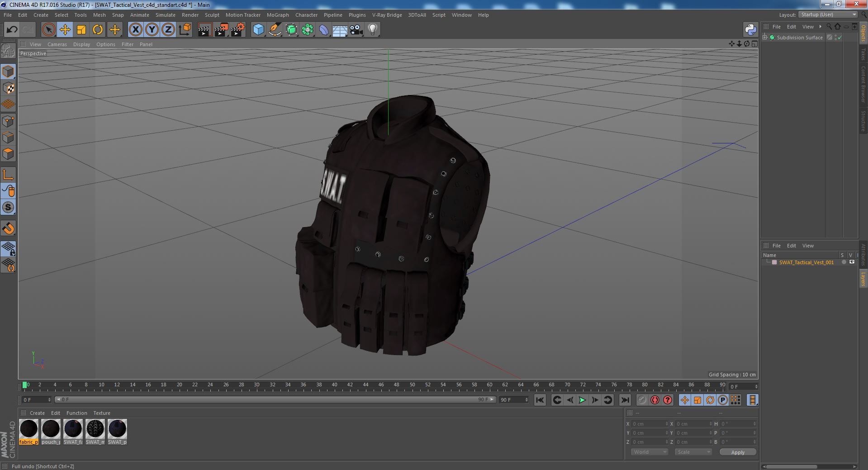The height and width of the screenshot is (470, 868).
Task: Toggle viewport maximize icon in corner
Action: tap(754, 44)
